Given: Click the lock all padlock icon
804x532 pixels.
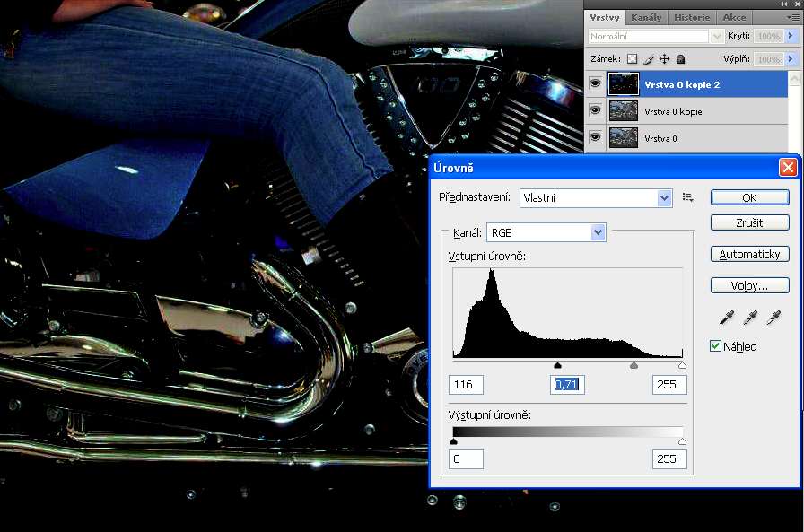Looking at the screenshot, I should click(680, 59).
